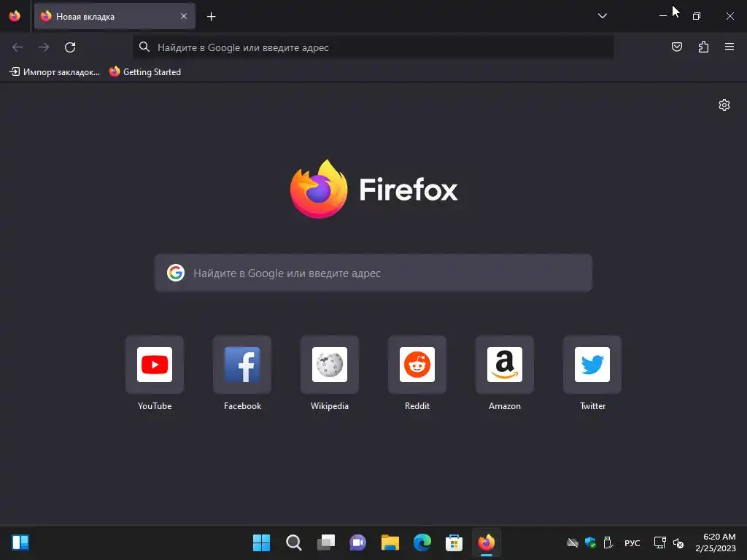Close the Новая вкладка tab

click(x=184, y=16)
